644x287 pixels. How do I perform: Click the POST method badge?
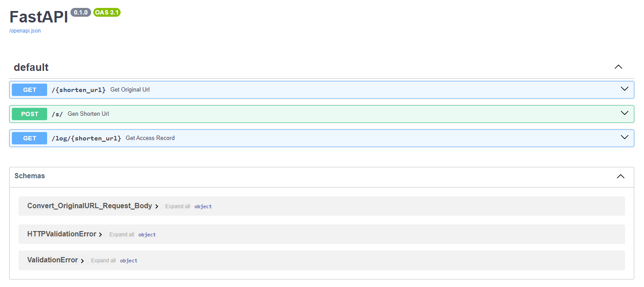point(29,114)
